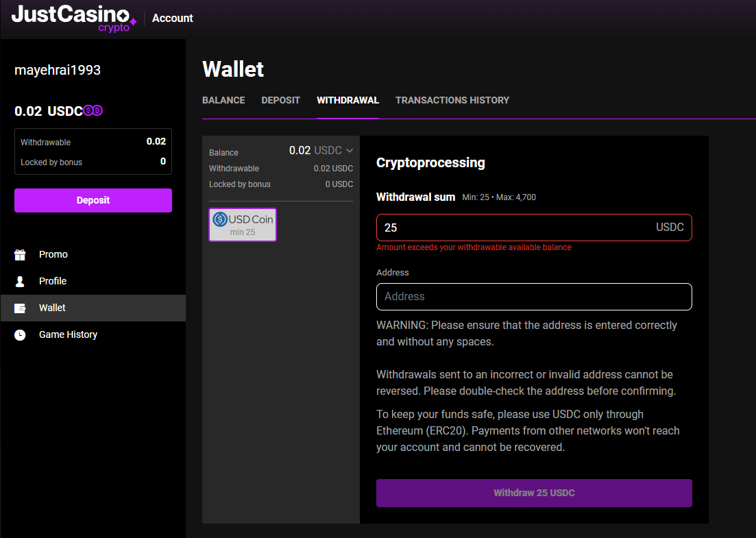Click the Withdraw 25 USDC button
Screen dimensions: 756x538
click(x=534, y=493)
